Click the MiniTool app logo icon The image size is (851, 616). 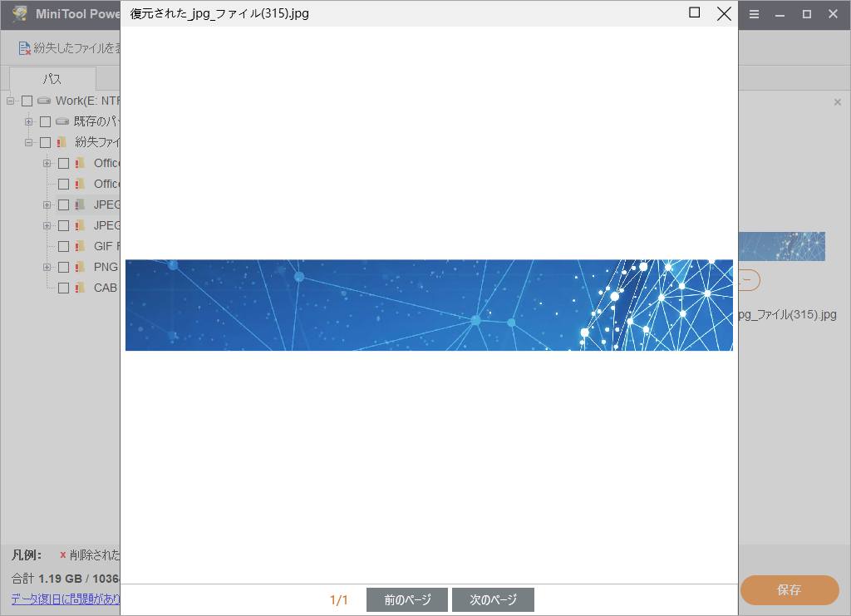tap(19, 14)
